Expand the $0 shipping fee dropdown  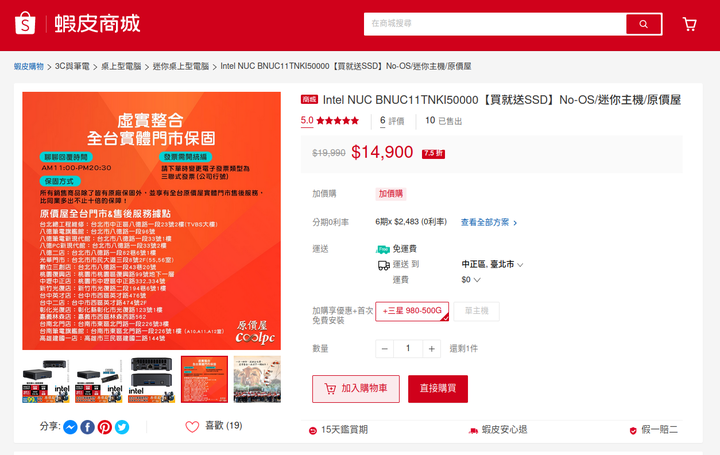tap(471, 280)
